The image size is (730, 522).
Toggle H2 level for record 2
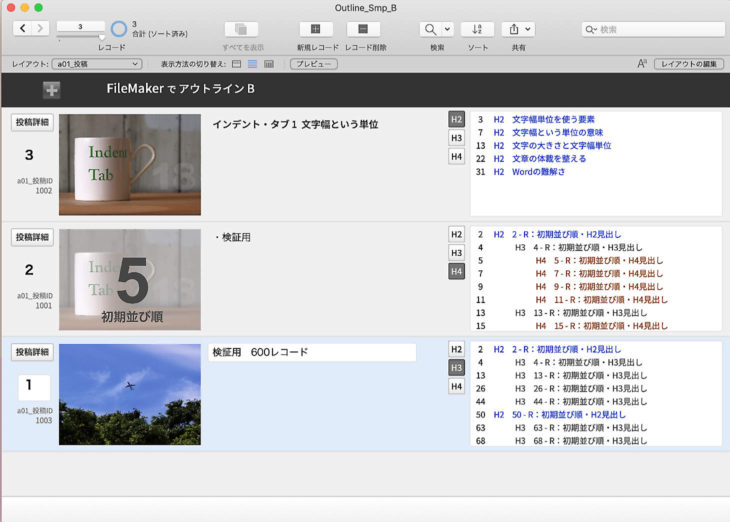click(456, 234)
